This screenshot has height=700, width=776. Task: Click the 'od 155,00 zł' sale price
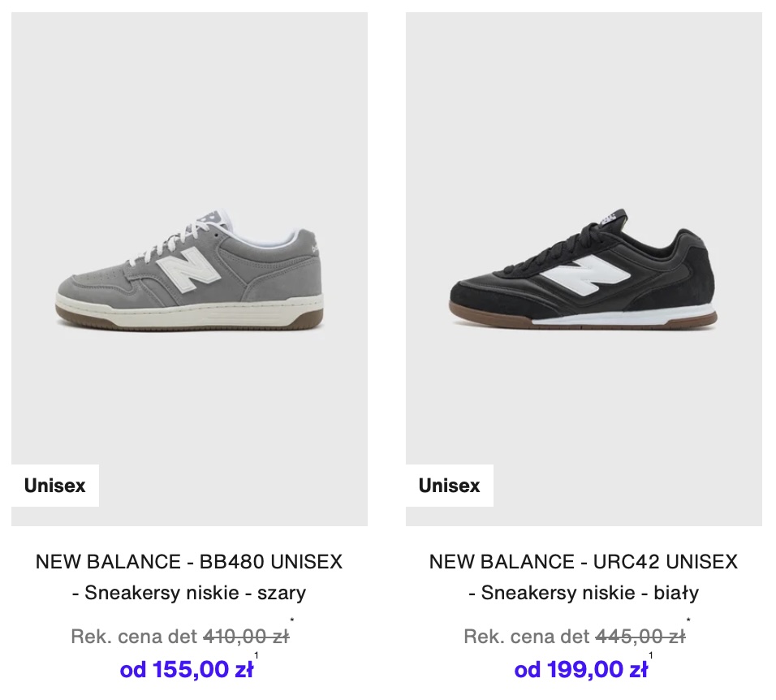coord(186,669)
